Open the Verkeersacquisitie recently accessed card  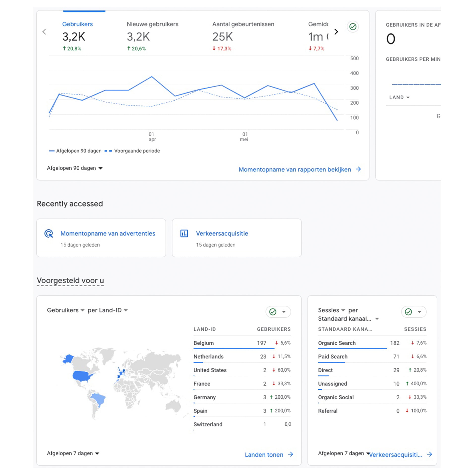pyautogui.click(x=237, y=238)
